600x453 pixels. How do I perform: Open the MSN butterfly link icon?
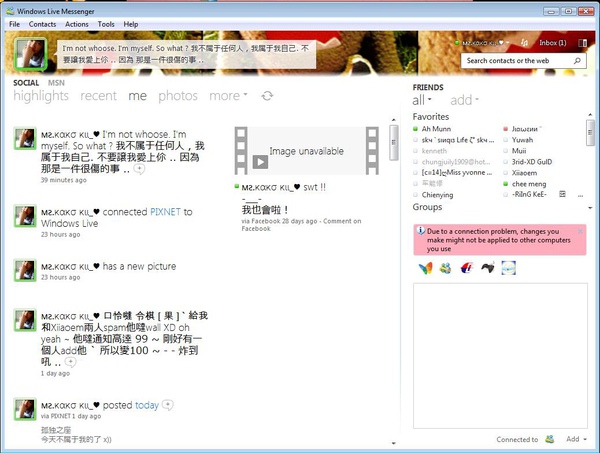pos(426,268)
